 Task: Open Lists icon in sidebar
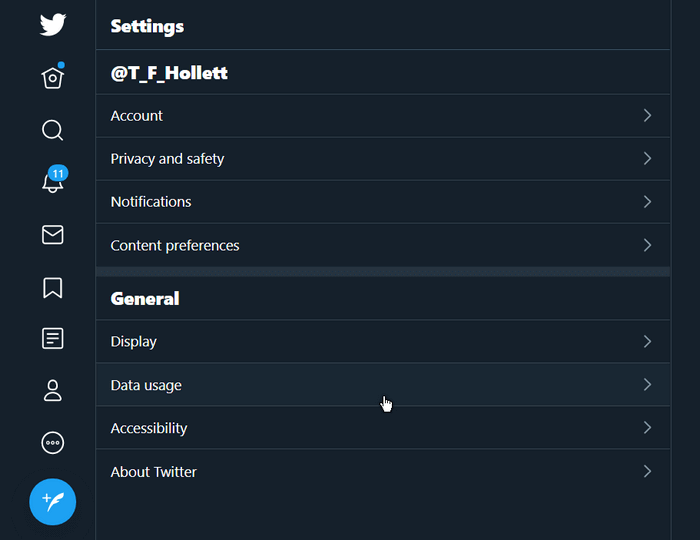(53, 339)
